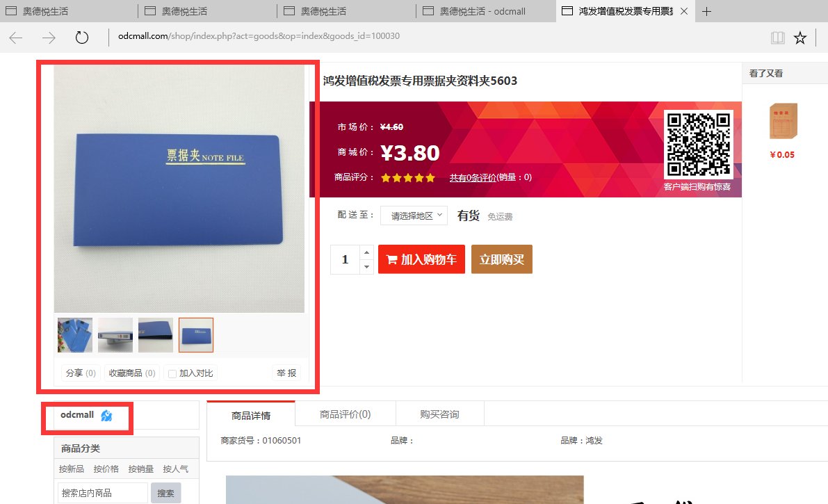This screenshot has height=504, width=828.
Task: Click the 举报 report button
Action: point(286,373)
